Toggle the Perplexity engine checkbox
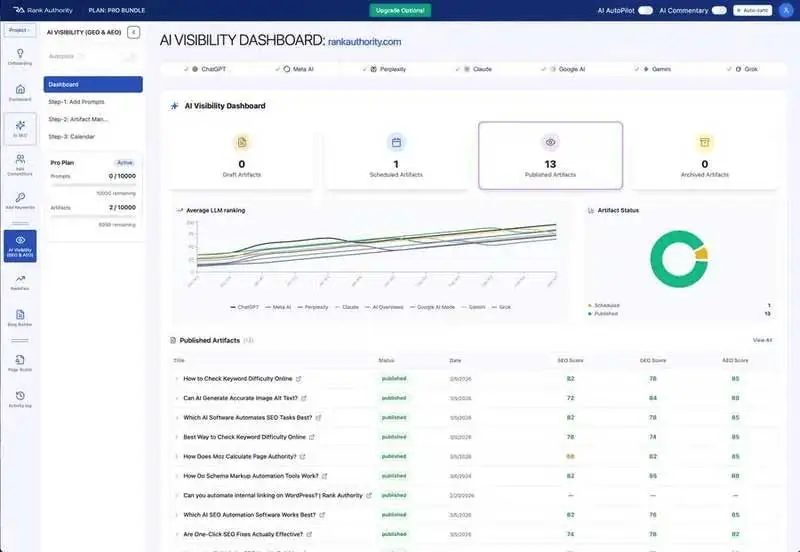The image size is (800, 552). coord(364,69)
